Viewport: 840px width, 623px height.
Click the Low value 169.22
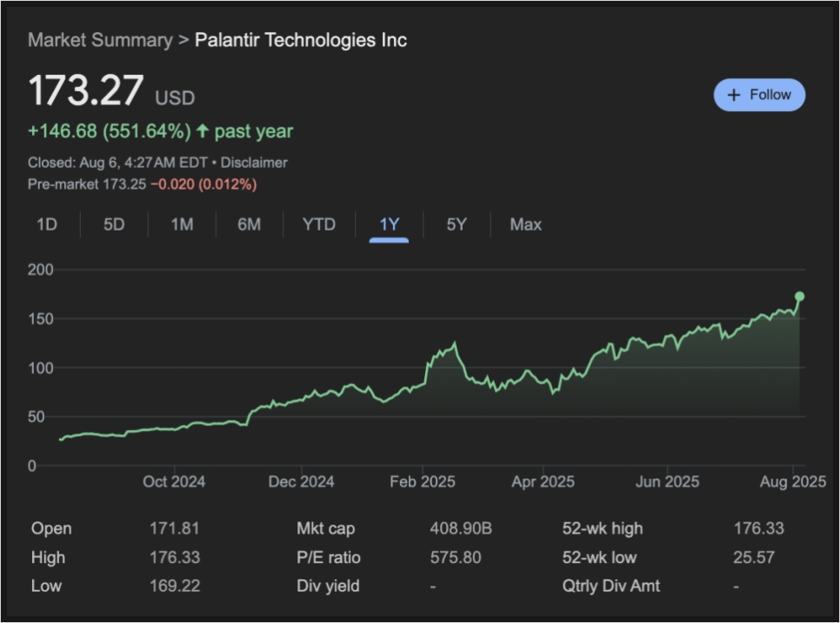tap(175, 586)
